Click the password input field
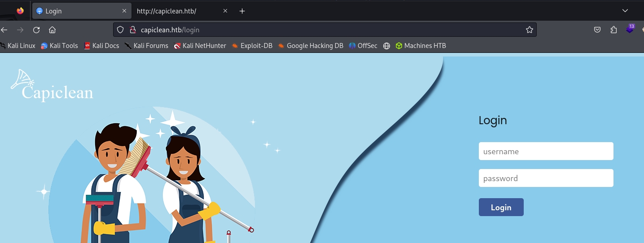The image size is (644, 243). tap(546, 178)
